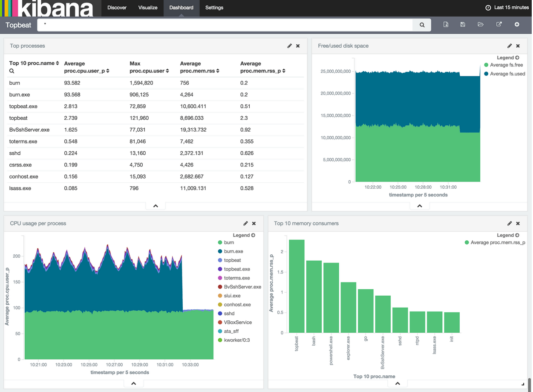The width and height of the screenshot is (533, 392).
Task: Edit the Top processes visualization
Action: click(289, 46)
